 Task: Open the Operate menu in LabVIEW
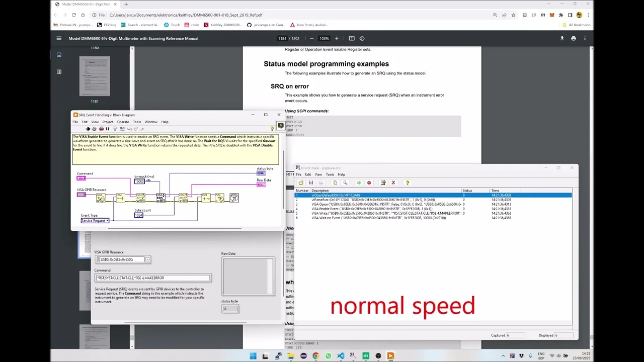(123, 122)
